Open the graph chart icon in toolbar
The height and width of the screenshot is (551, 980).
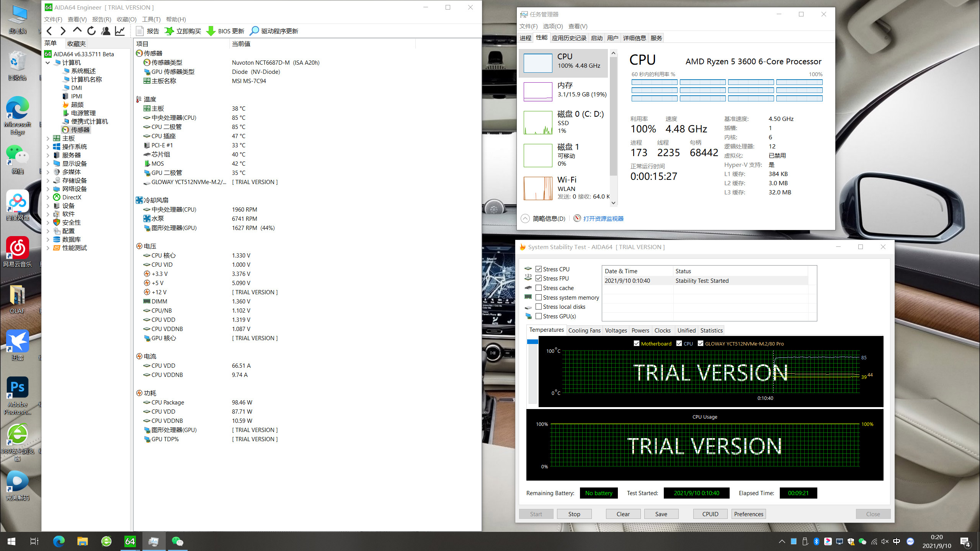pyautogui.click(x=120, y=31)
